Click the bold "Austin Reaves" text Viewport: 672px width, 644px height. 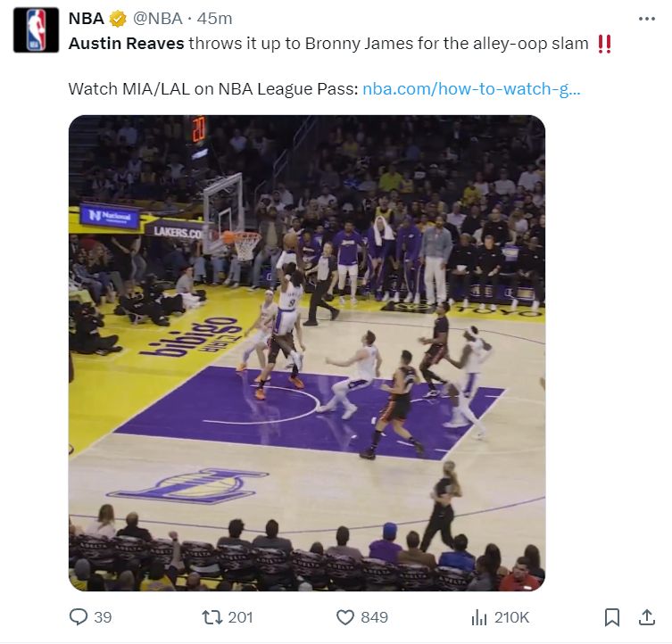(x=127, y=44)
